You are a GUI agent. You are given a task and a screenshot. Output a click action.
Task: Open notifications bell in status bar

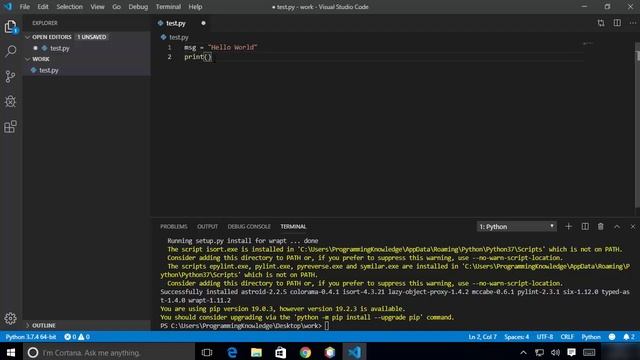tap(629, 337)
